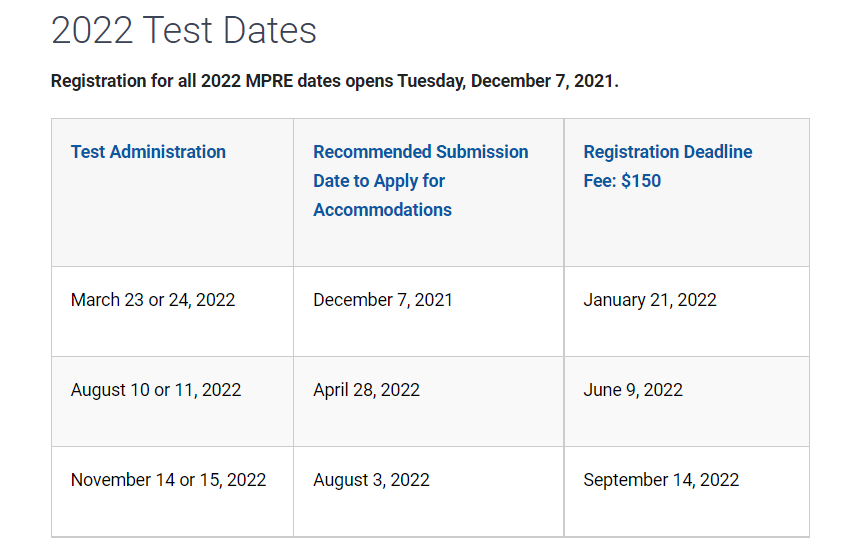Viewport: 847px width, 555px height.
Task: Click Recommended Submission Date column header
Action: pos(421,180)
